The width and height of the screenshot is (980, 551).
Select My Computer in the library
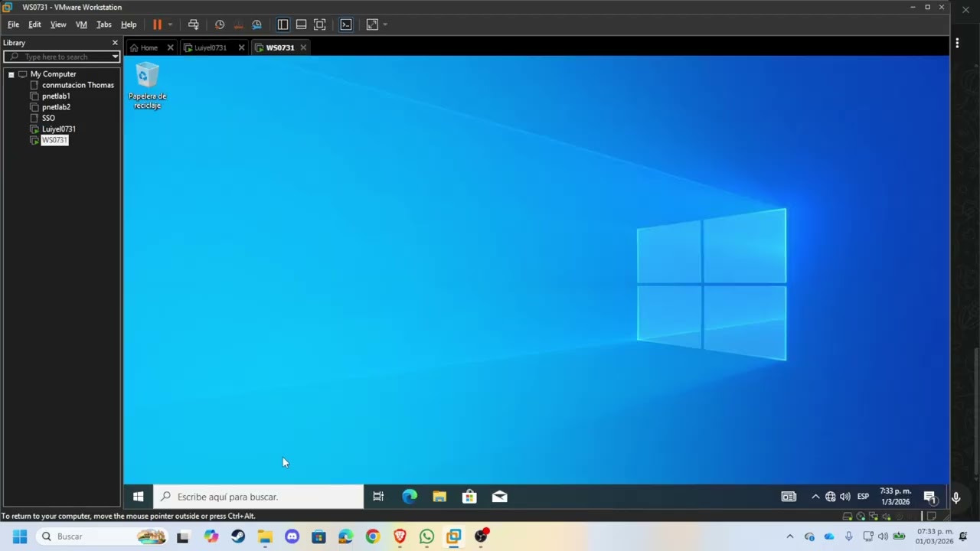(x=53, y=74)
